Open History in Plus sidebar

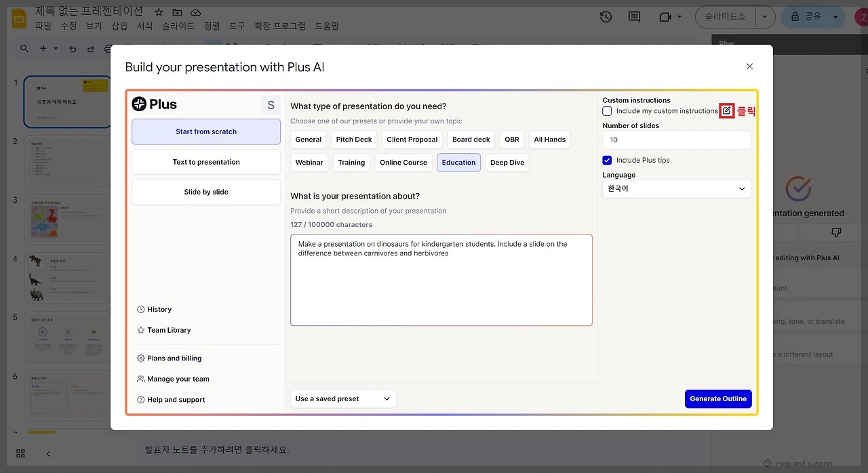[155, 310]
